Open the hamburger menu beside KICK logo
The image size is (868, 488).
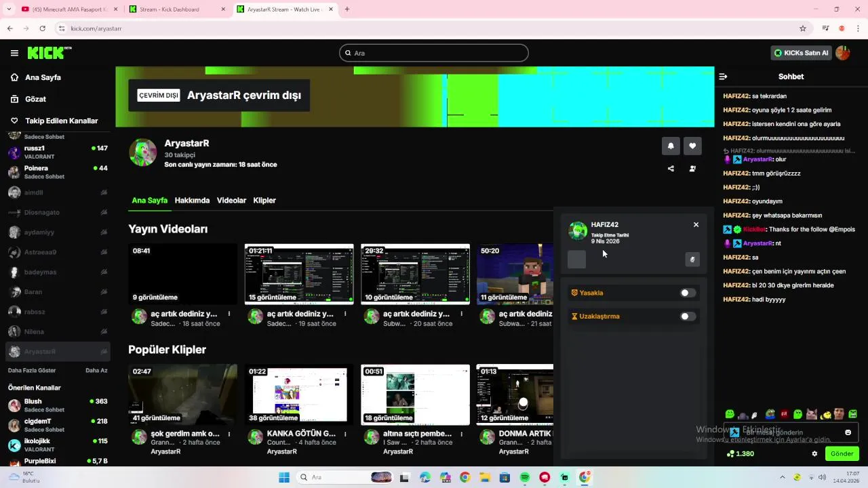coord(14,53)
